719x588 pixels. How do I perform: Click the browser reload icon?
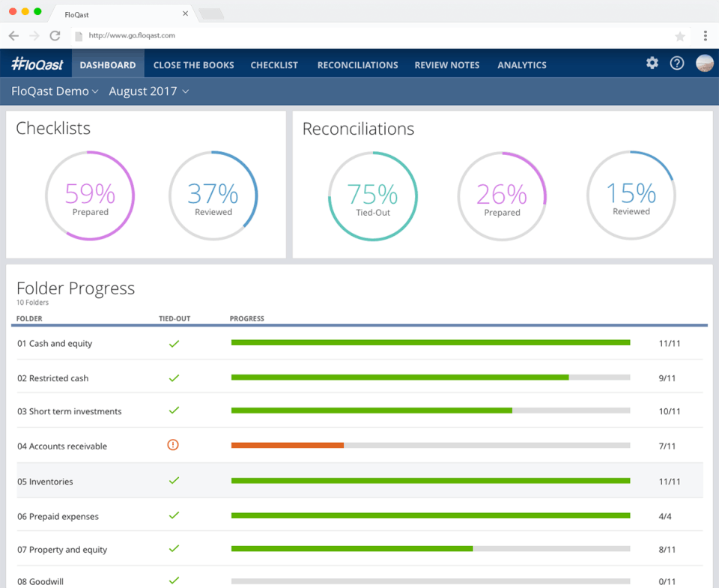click(x=55, y=35)
